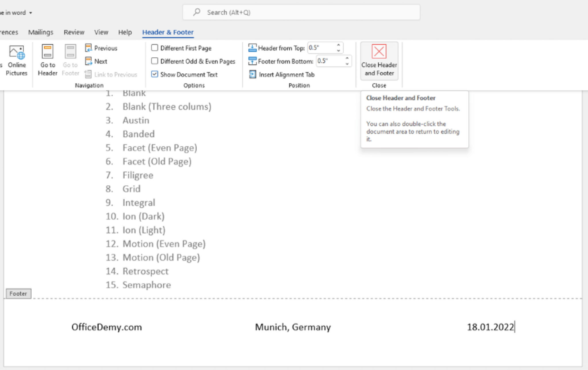Click list item Ion (Dark)

tap(143, 216)
